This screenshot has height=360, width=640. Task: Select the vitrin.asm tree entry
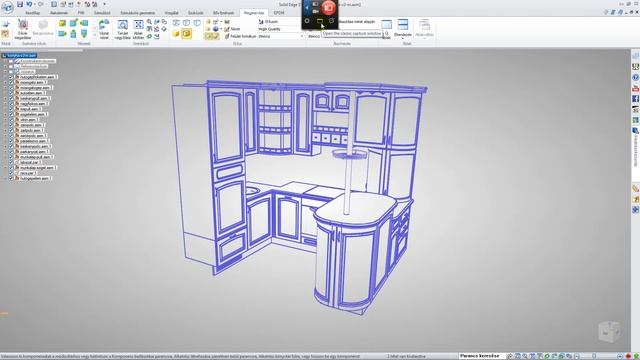(29, 120)
